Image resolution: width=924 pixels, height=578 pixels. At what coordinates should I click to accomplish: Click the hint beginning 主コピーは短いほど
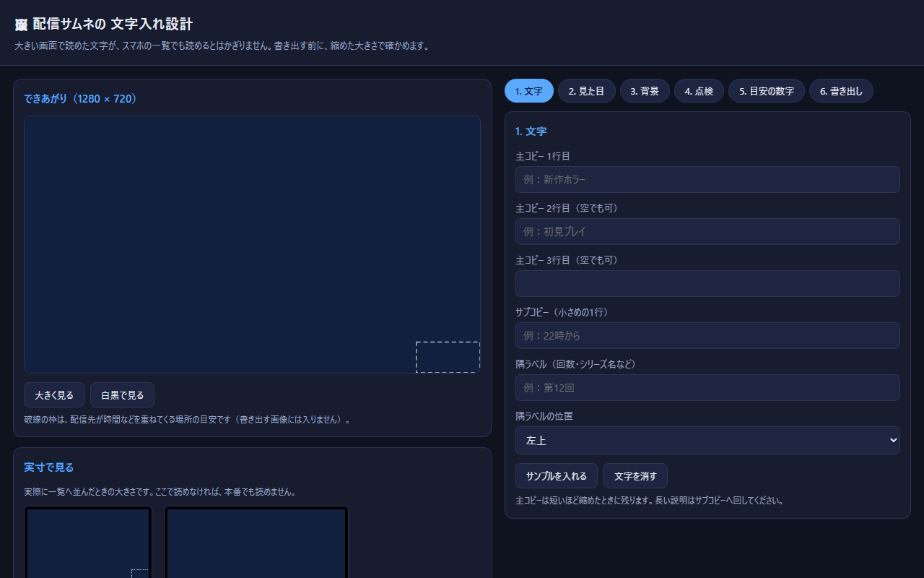click(x=650, y=500)
